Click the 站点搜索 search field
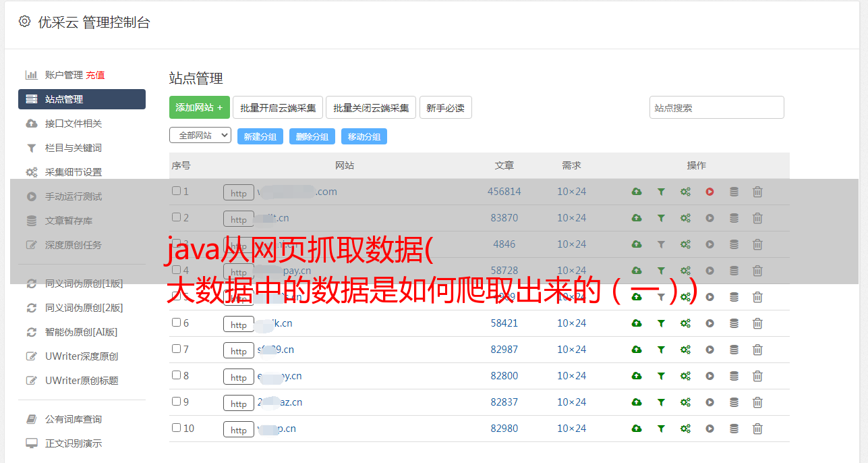 tap(717, 107)
